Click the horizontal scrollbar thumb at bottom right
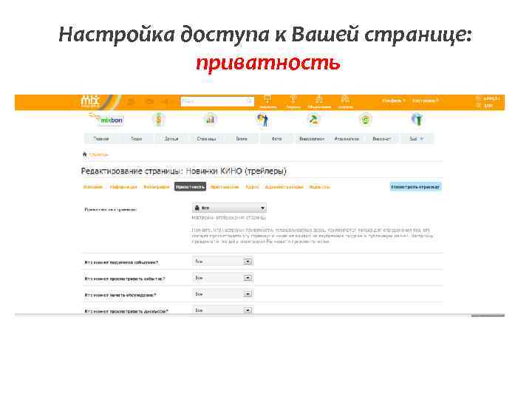Viewport: 532px width, 399px height. click(488, 316)
